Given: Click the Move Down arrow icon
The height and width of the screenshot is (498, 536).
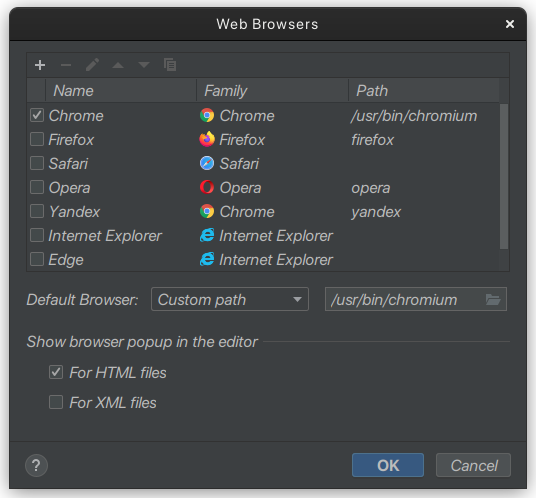Looking at the screenshot, I should click(144, 65).
